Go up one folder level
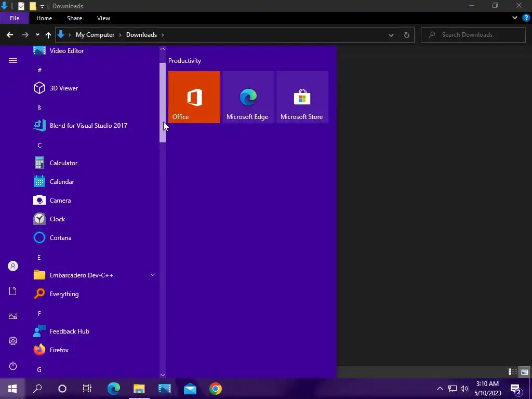This screenshot has width=532, height=399. pos(48,35)
